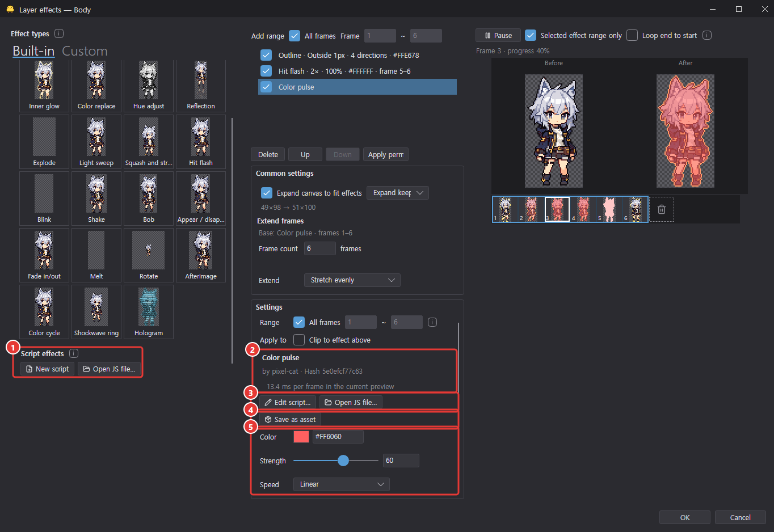This screenshot has width=774, height=532.
Task: Select the Shockwave ring effect
Action: point(96,312)
